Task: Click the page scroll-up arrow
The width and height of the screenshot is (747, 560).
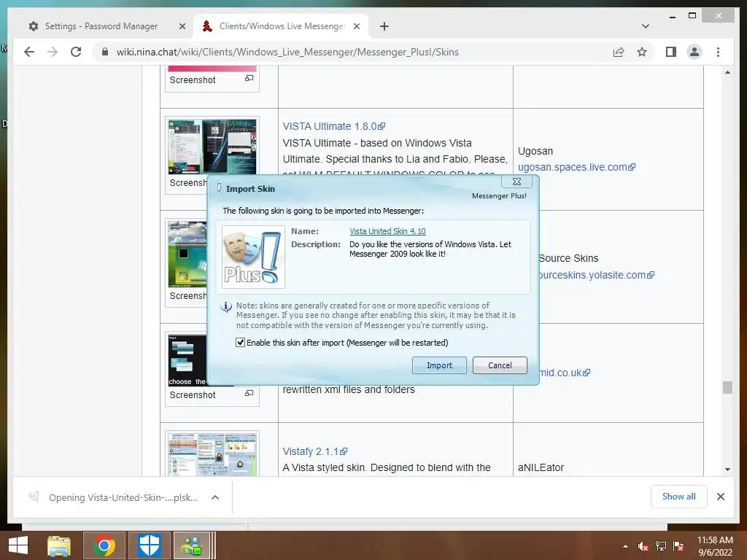Action: click(727, 72)
